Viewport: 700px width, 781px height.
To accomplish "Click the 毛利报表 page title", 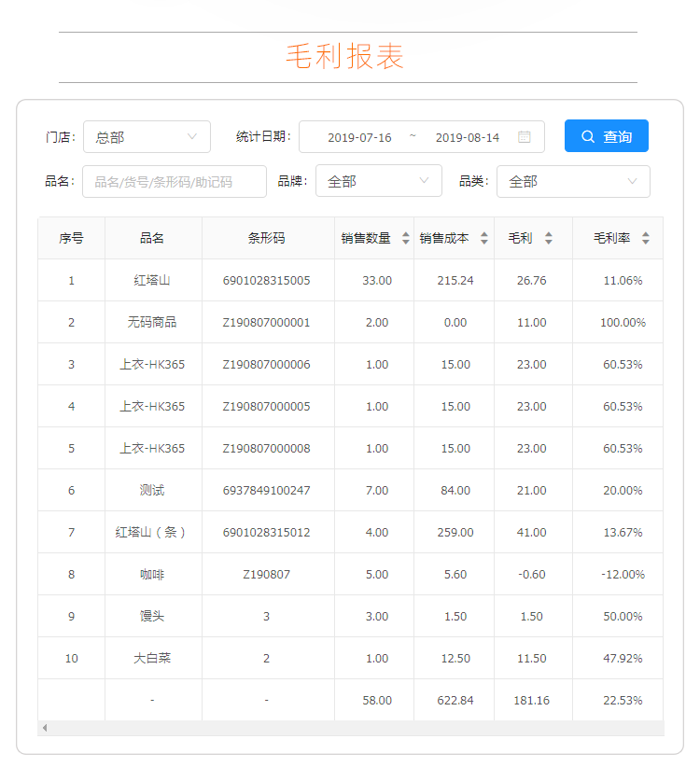I will click(344, 56).
